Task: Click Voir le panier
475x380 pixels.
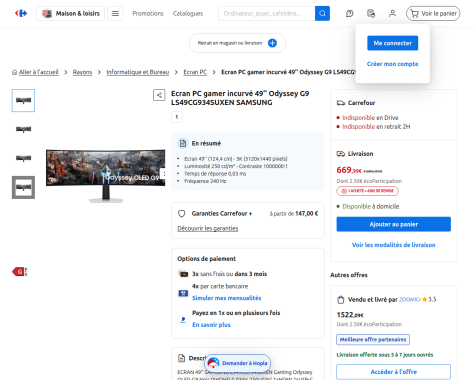Action: click(433, 13)
